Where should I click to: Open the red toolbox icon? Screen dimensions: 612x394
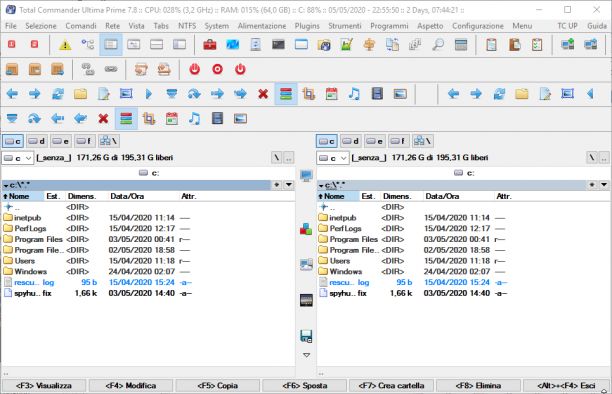210,45
